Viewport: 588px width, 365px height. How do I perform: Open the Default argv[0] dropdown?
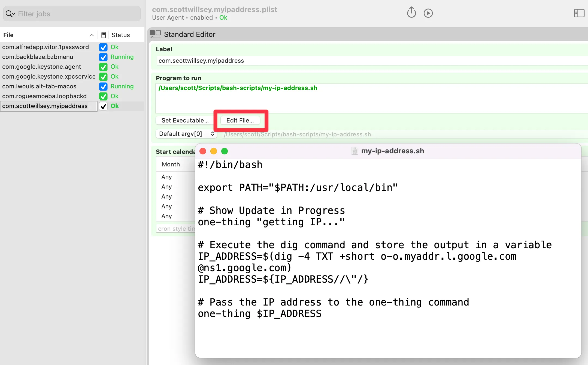[186, 134]
